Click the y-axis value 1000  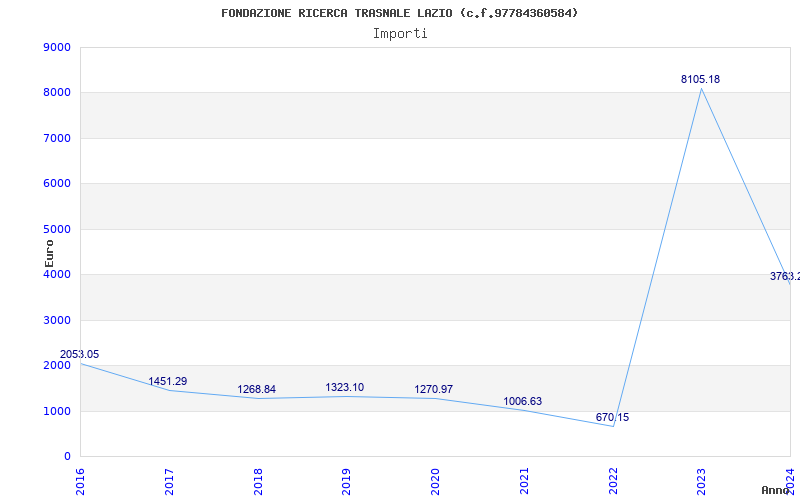pyautogui.click(x=57, y=411)
